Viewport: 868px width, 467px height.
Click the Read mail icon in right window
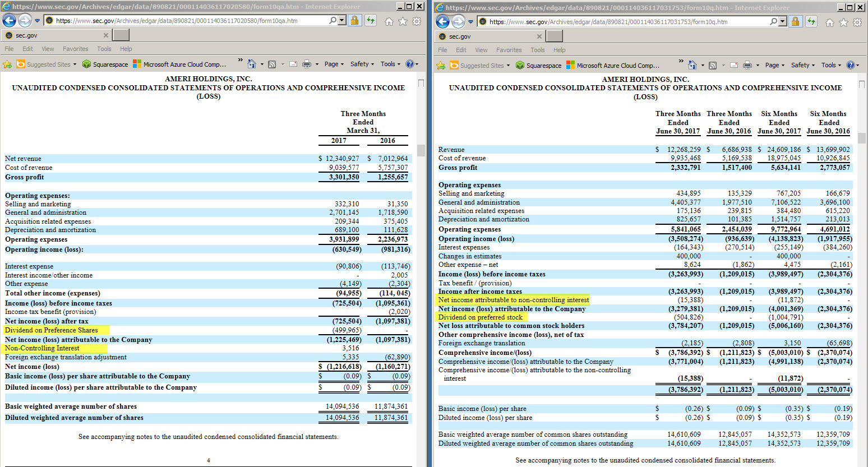click(734, 65)
